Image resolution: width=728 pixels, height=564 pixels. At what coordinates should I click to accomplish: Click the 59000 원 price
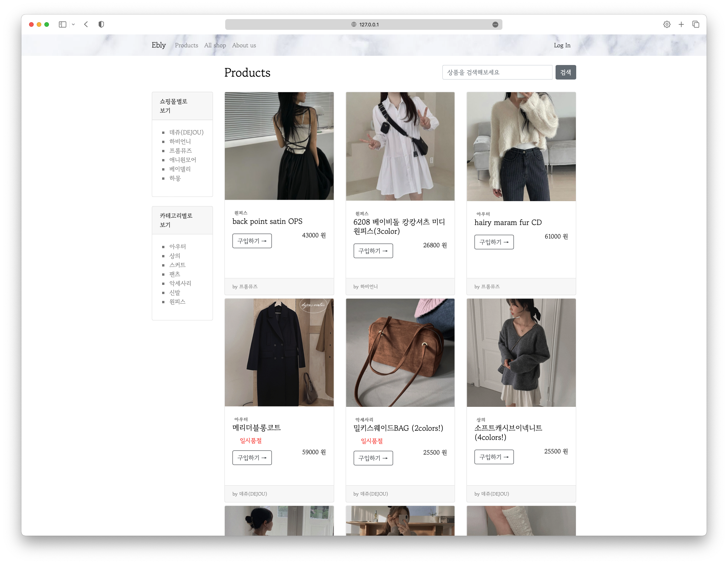click(x=314, y=452)
